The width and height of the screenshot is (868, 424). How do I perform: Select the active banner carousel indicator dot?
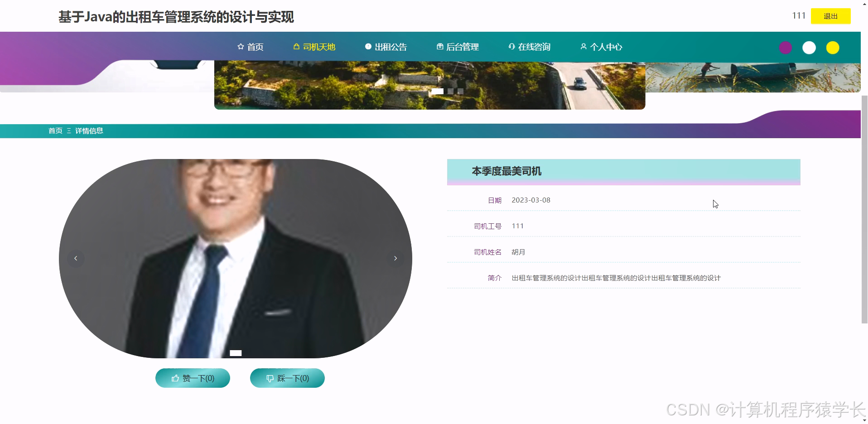tap(437, 91)
